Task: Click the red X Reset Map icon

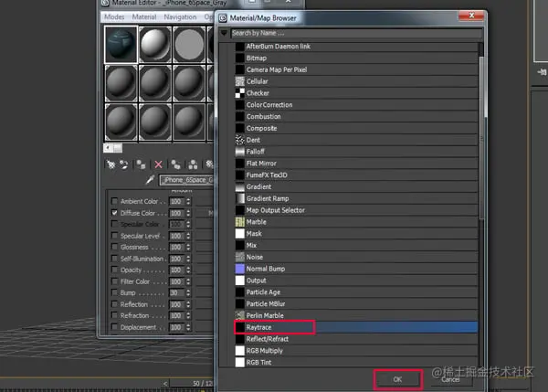Action: click(158, 164)
